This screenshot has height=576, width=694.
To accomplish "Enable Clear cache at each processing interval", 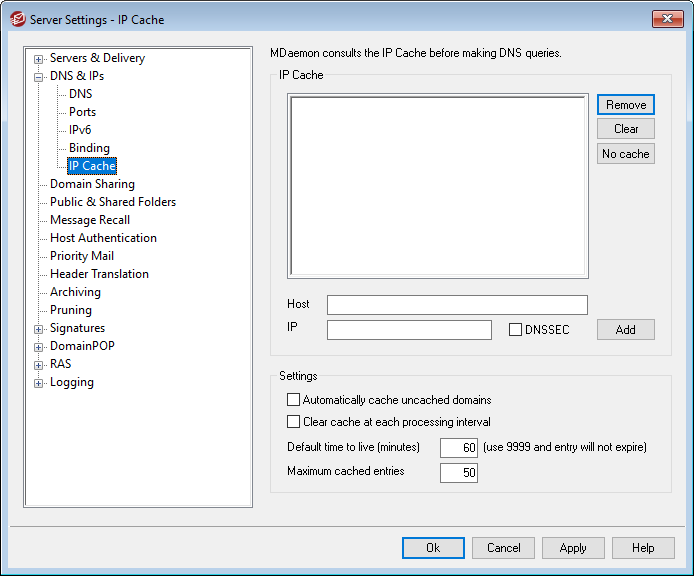I will tap(294, 422).
